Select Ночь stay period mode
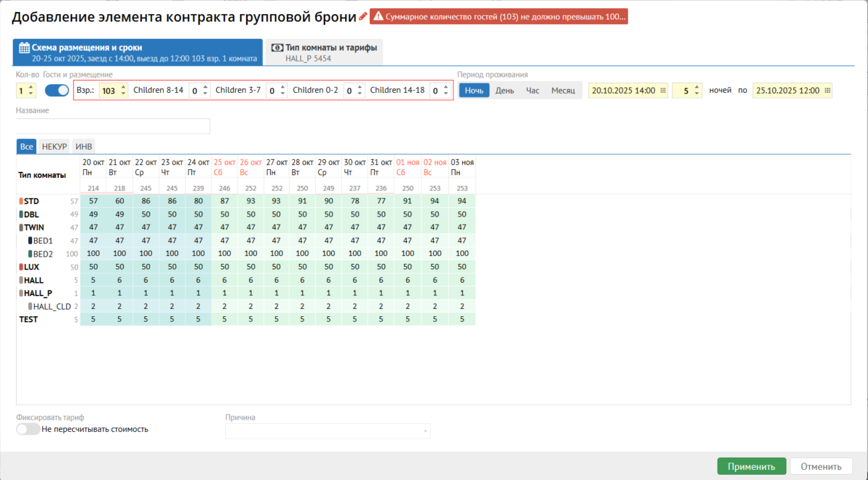The width and height of the screenshot is (868, 480). (x=474, y=90)
